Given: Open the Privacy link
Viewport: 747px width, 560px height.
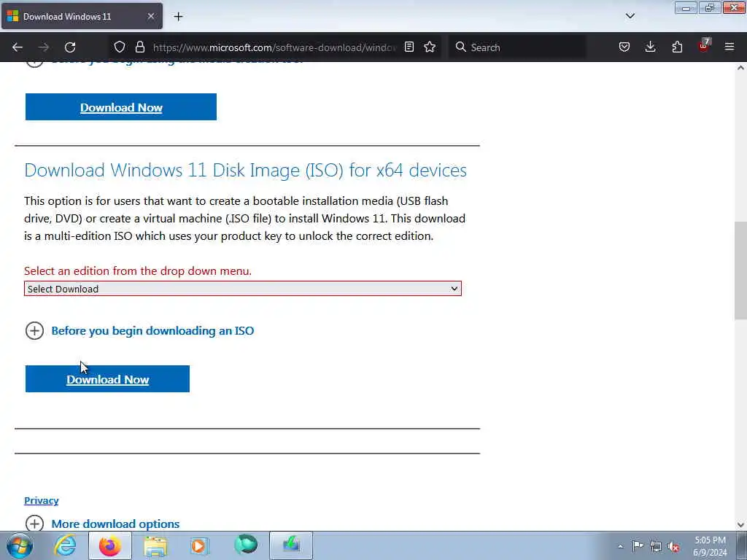Looking at the screenshot, I should tap(42, 500).
